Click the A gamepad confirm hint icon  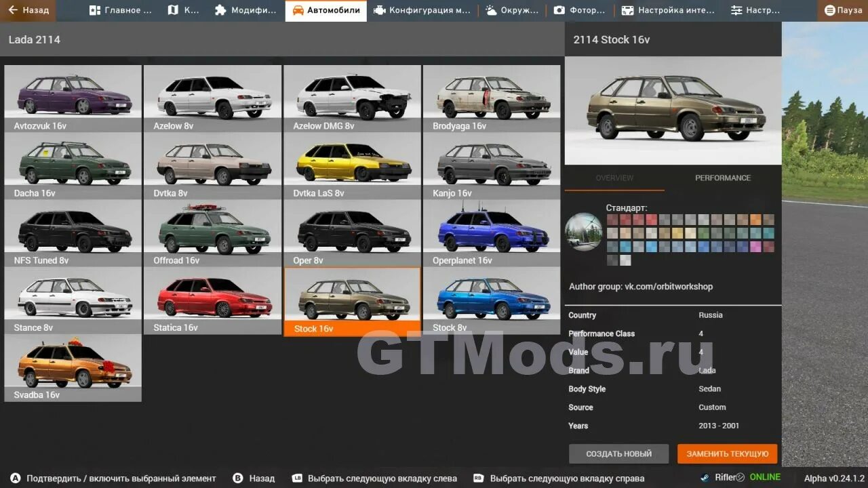pos(16,478)
